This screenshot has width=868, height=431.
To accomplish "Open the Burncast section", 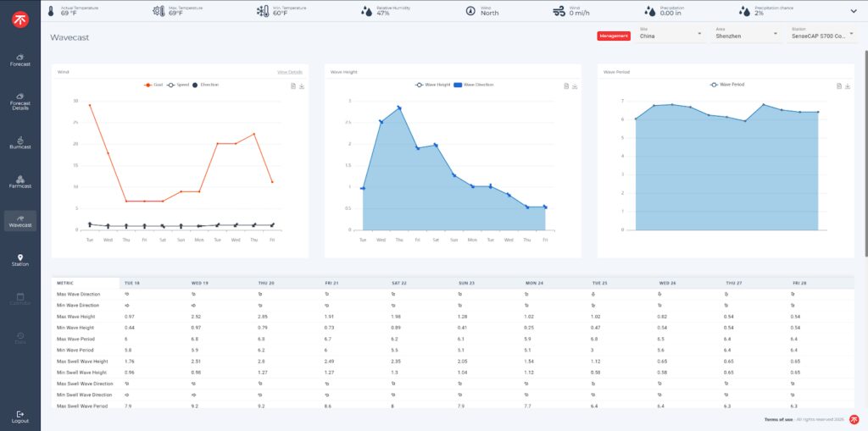I will click(x=19, y=142).
